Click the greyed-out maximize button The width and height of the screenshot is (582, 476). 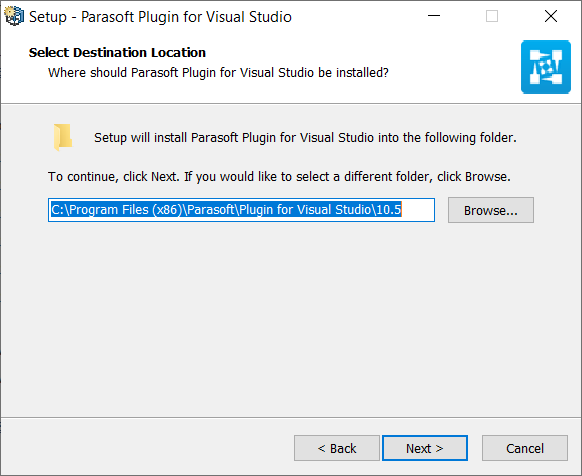492,16
